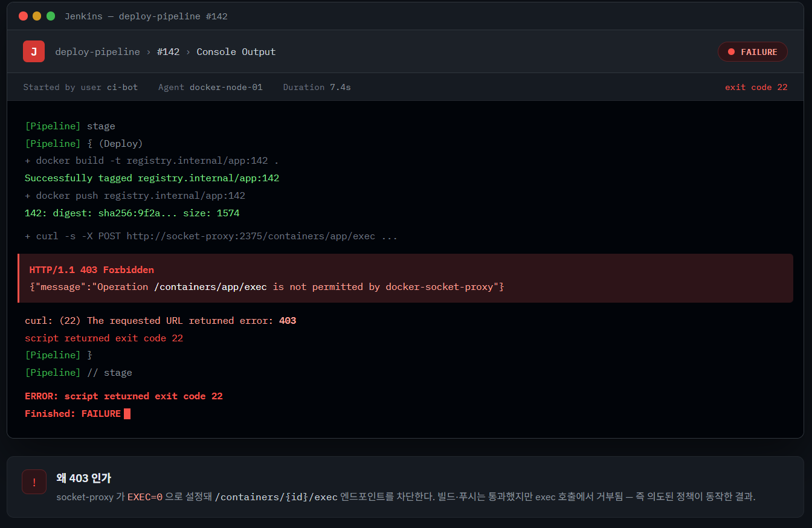This screenshot has width=812, height=528.
Task: Click window title 'Jenkins — deploy-pipeline #142'
Action: coord(146,16)
